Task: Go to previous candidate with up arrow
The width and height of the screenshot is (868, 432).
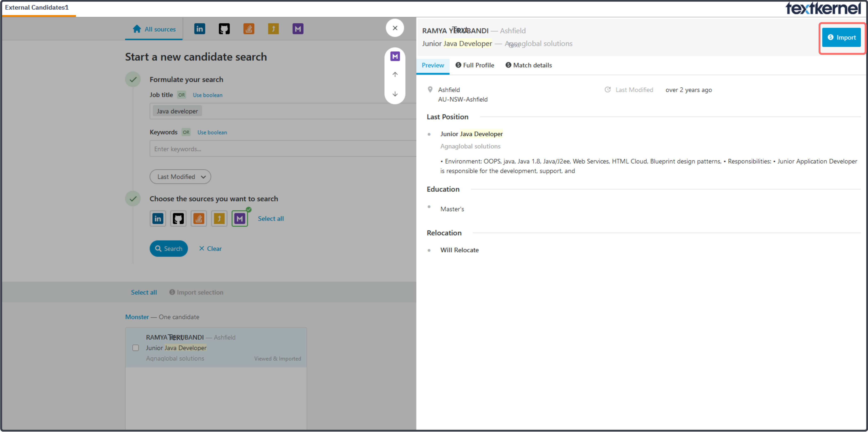Action: pos(395,74)
